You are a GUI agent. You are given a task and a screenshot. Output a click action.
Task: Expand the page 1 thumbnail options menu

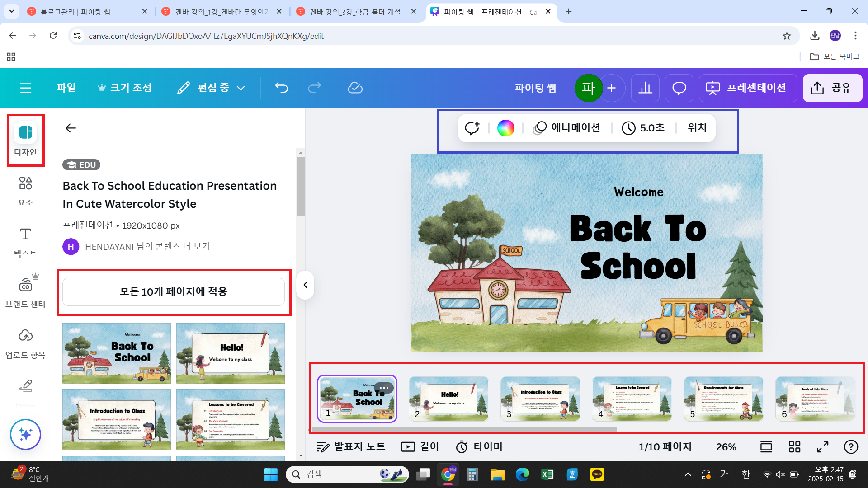coord(384,388)
